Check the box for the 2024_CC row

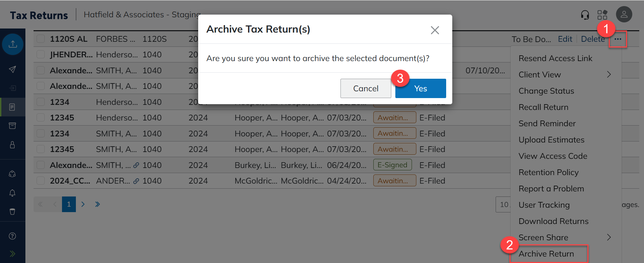41,181
